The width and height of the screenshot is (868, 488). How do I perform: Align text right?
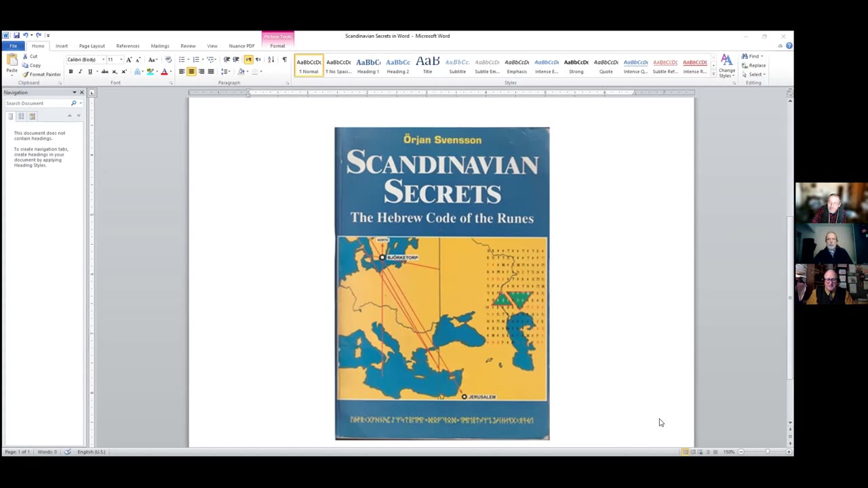(201, 71)
